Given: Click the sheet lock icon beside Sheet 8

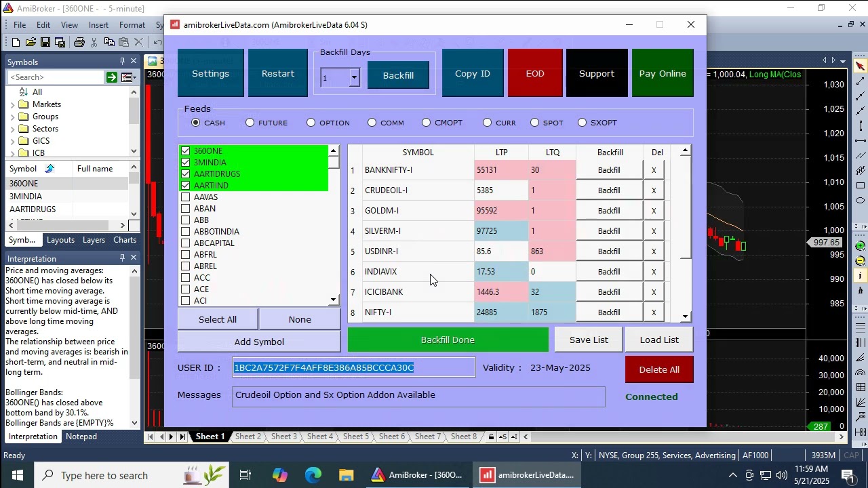Looking at the screenshot, I should click(492, 436).
